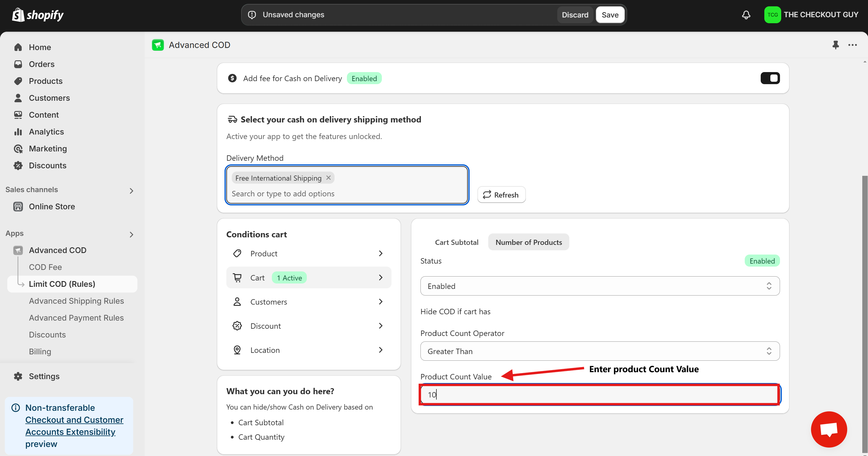
Task: Click the 1 Active badge
Action: click(289, 277)
